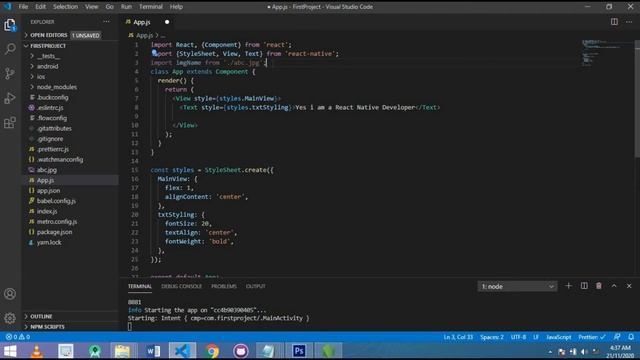
Task: Launch VLC from the taskbar
Action: 37,351
